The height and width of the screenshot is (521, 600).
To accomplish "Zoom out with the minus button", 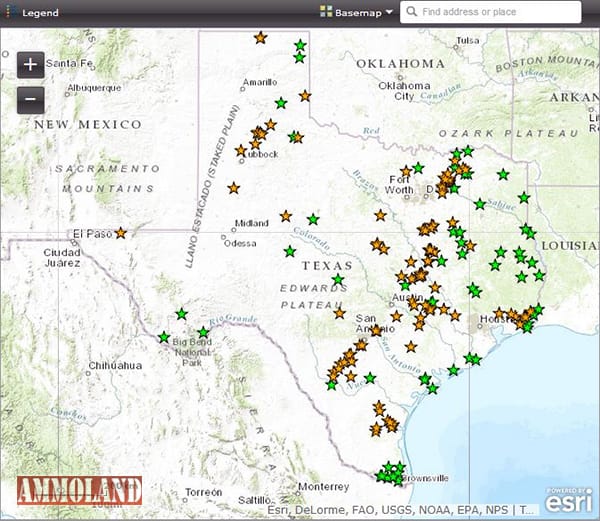I will (x=30, y=100).
